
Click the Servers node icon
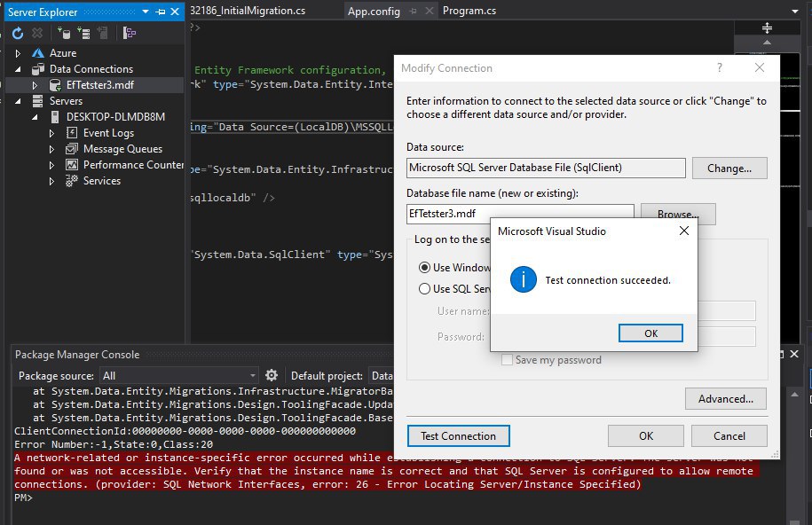click(x=38, y=101)
